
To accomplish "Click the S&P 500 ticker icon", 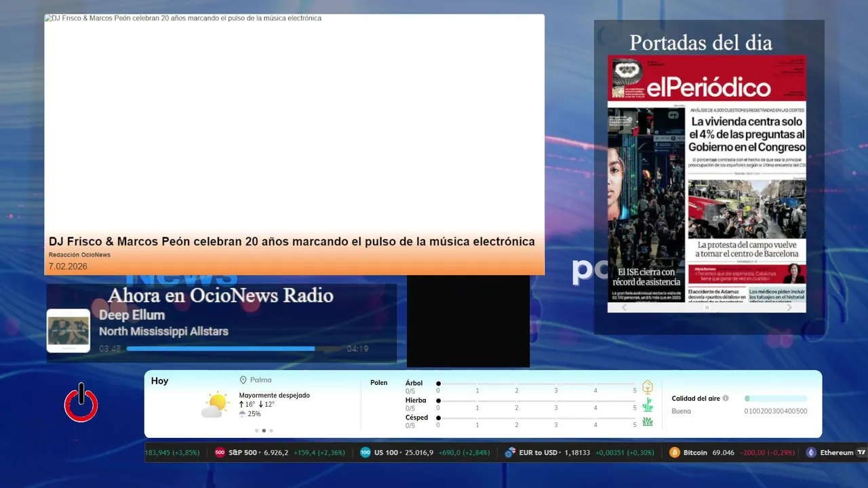I will pos(220,452).
